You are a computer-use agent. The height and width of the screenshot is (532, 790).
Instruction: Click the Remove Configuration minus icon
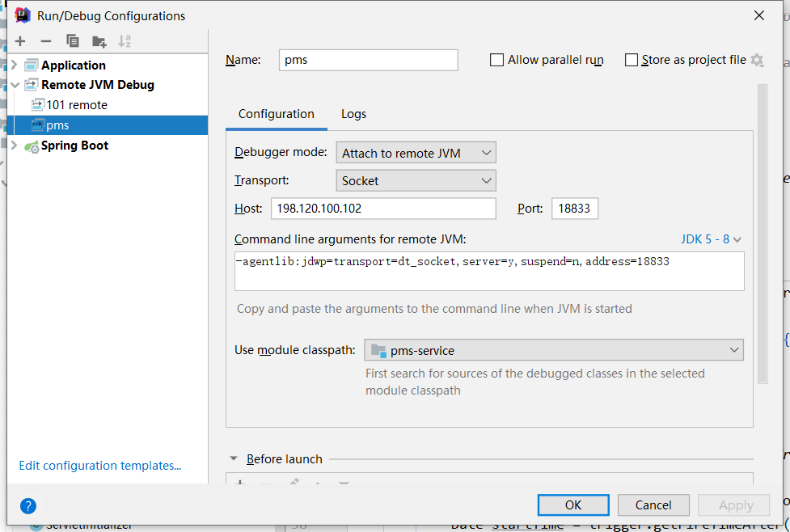(46, 41)
